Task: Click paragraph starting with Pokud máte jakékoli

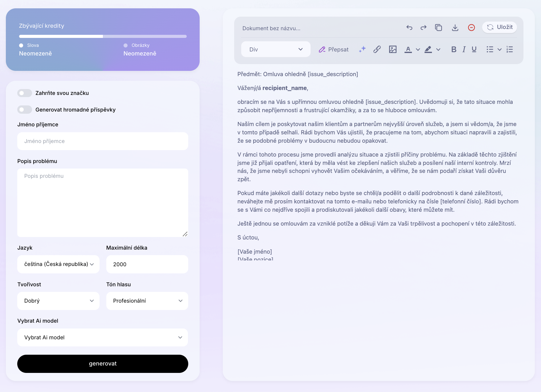Action: pos(378,202)
